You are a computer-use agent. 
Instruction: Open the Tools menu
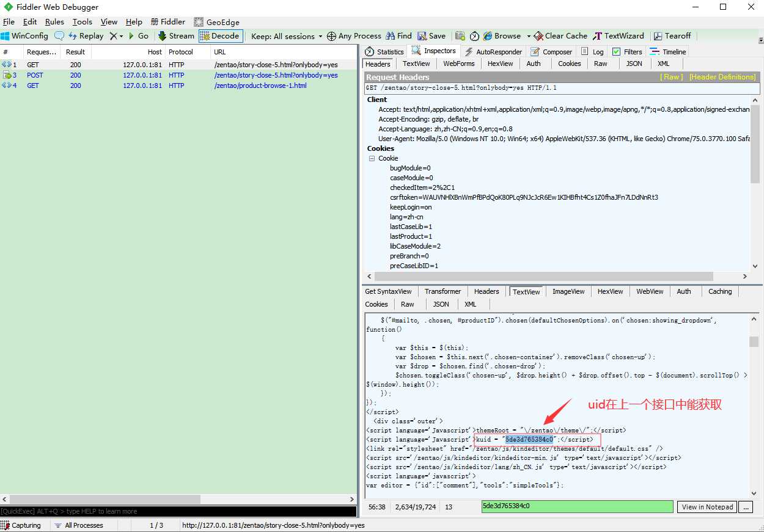click(83, 21)
